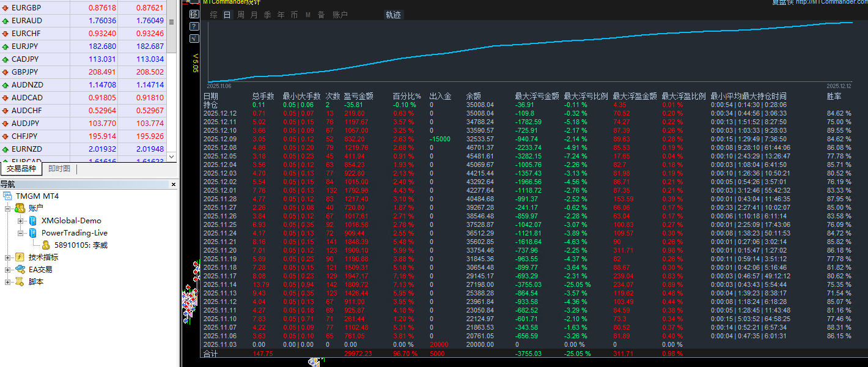Collapse the PowerTrading-Live node
Screen dimensions: 868x367
coord(20,233)
